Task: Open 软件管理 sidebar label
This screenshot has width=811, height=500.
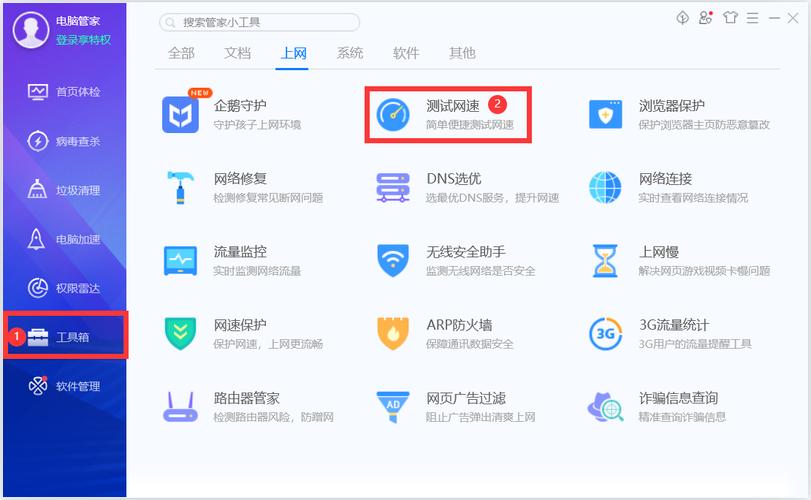Action: pyautogui.click(x=78, y=386)
